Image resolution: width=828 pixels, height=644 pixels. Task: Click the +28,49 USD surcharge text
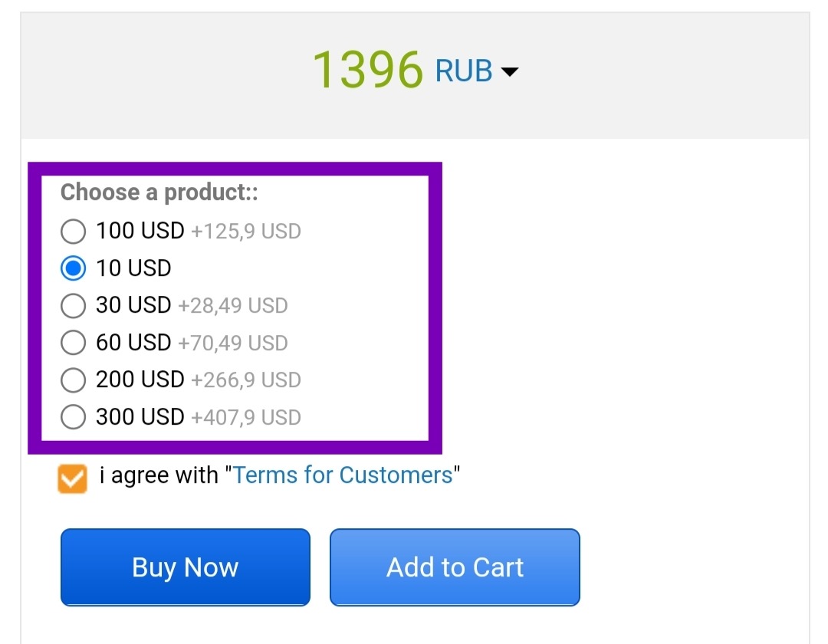[232, 306]
